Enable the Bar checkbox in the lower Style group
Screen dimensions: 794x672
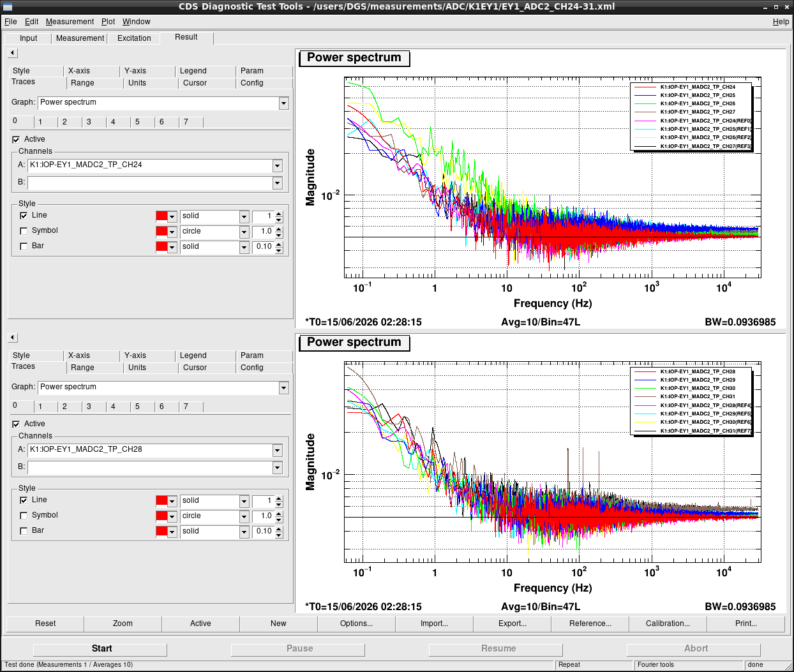24,531
